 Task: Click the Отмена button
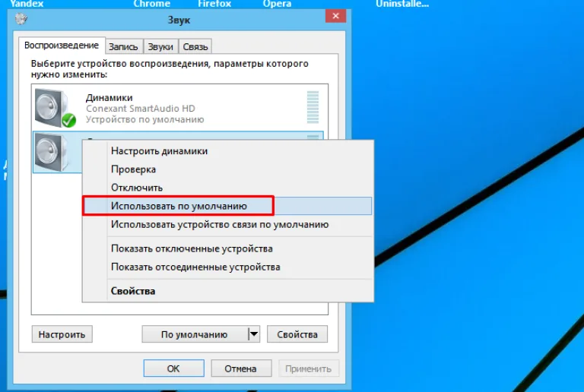point(241,368)
